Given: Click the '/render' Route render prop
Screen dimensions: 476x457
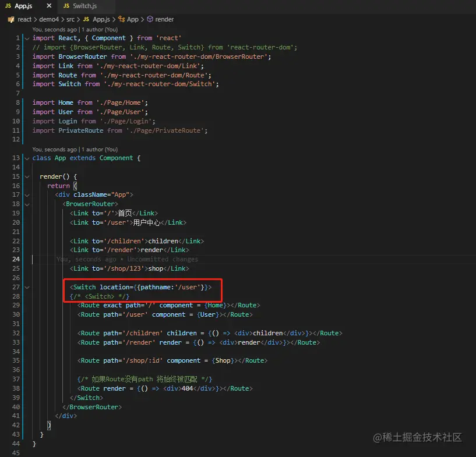Looking at the screenshot, I should click(223, 343).
